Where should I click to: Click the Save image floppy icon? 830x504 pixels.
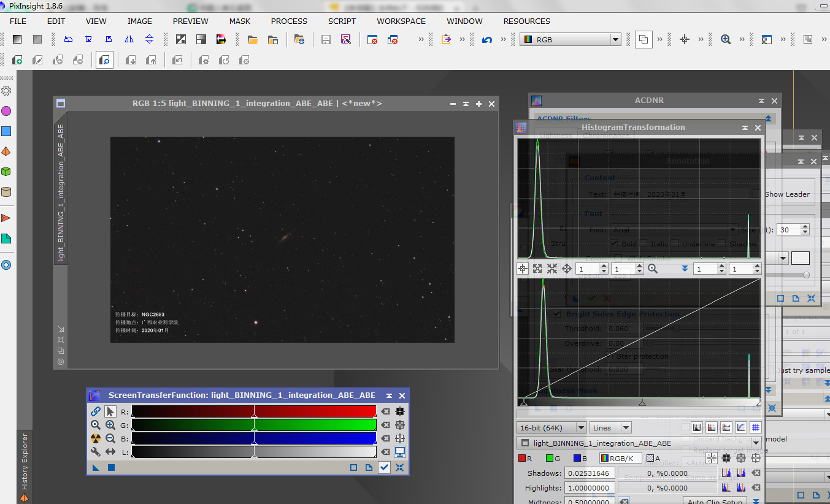pos(326,39)
